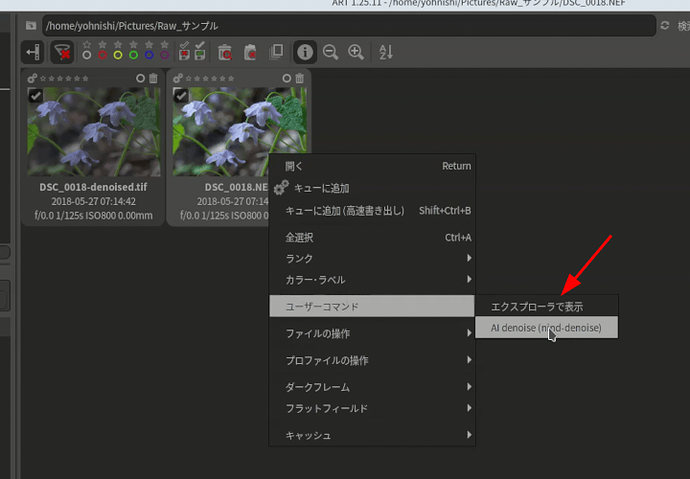Choose エクスプローラで表示 from submenu
The image size is (690, 479).
536,306
